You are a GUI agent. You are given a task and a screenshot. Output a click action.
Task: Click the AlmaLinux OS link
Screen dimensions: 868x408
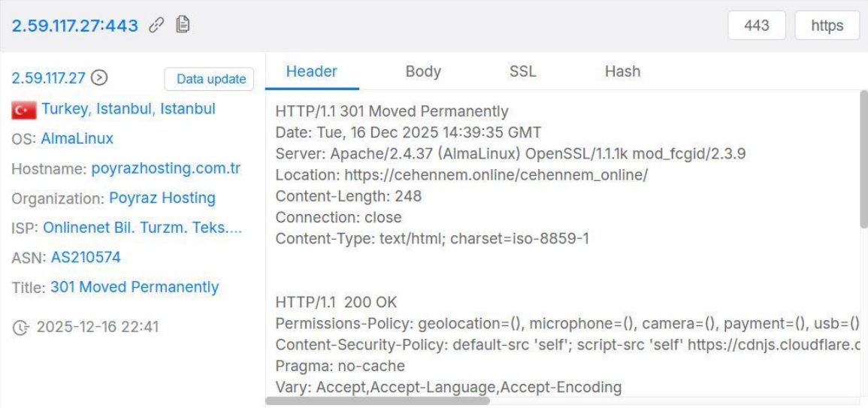point(77,138)
